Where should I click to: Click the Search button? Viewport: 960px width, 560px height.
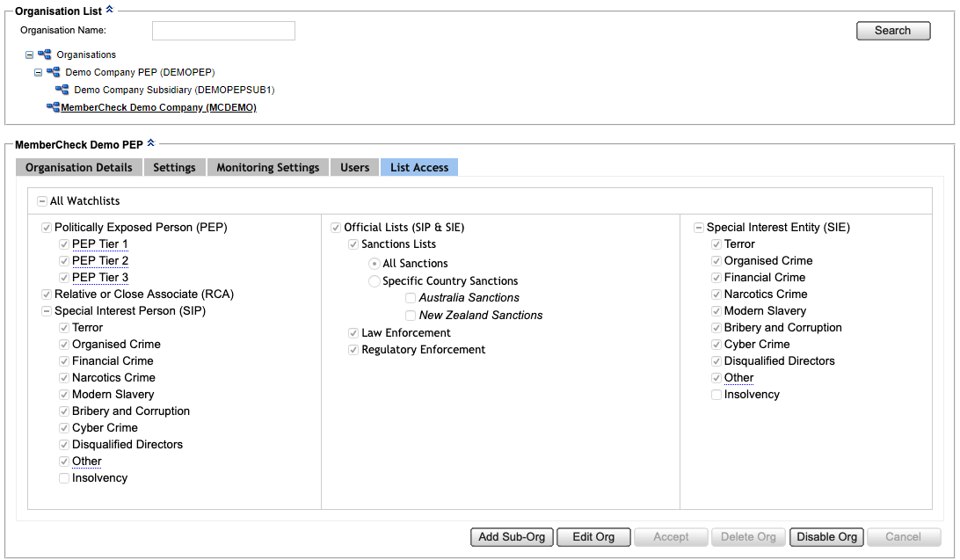coord(893,31)
